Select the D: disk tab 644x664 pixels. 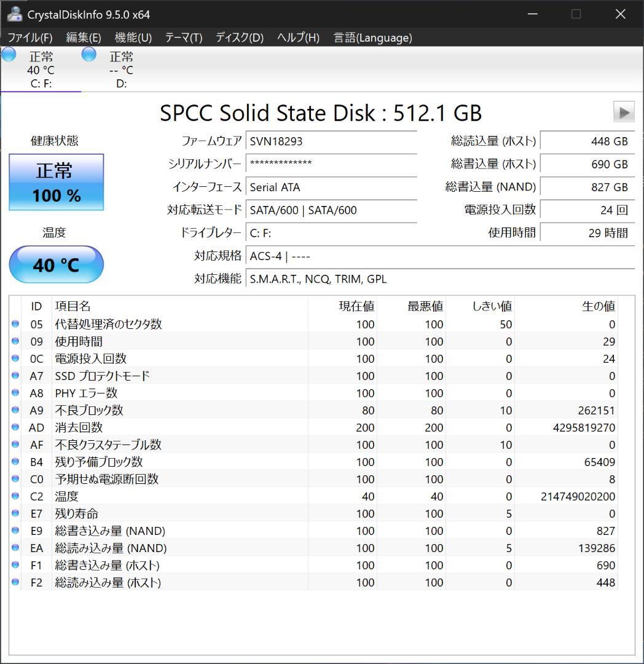[121, 69]
